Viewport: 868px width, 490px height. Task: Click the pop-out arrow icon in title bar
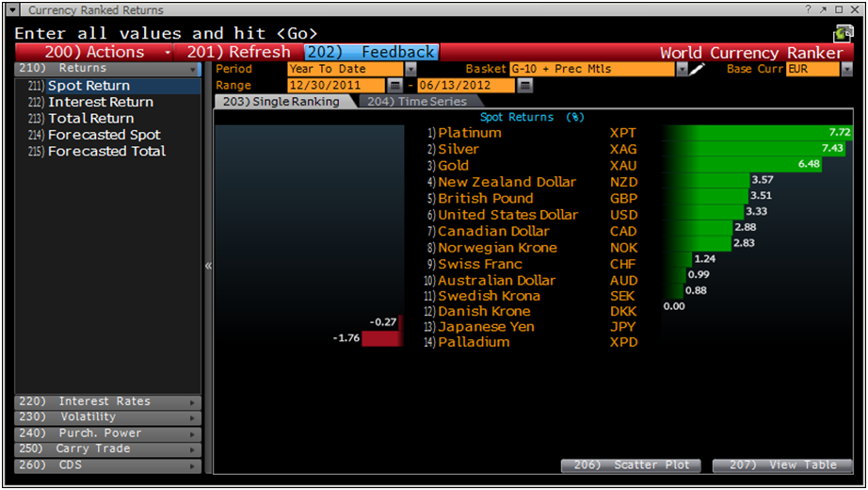tap(824, 9)
